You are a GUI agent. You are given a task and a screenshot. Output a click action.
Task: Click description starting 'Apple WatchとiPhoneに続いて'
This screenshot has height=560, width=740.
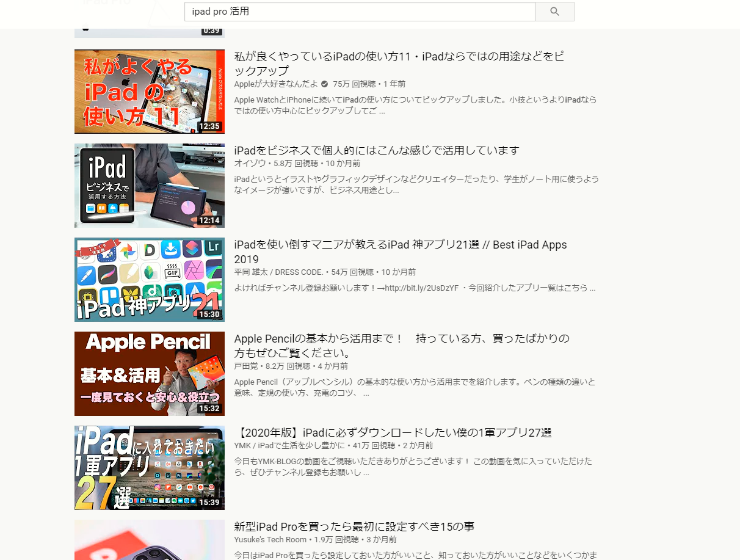(416, 105)
